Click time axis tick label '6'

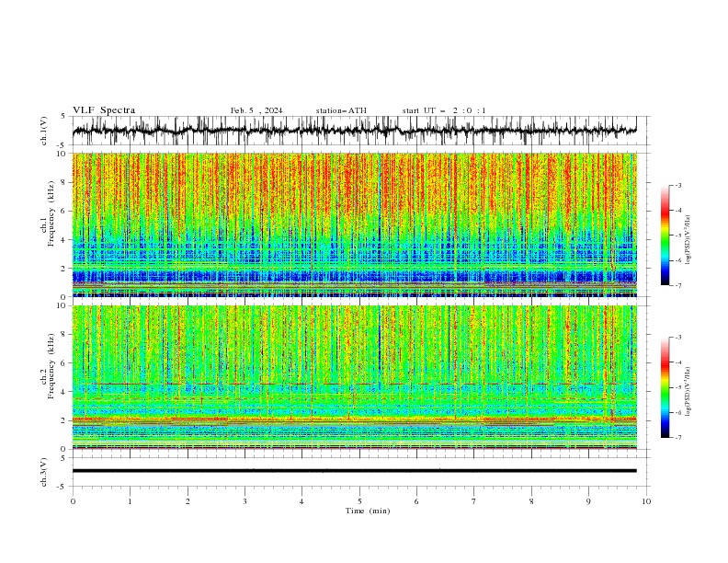(416, 501)
